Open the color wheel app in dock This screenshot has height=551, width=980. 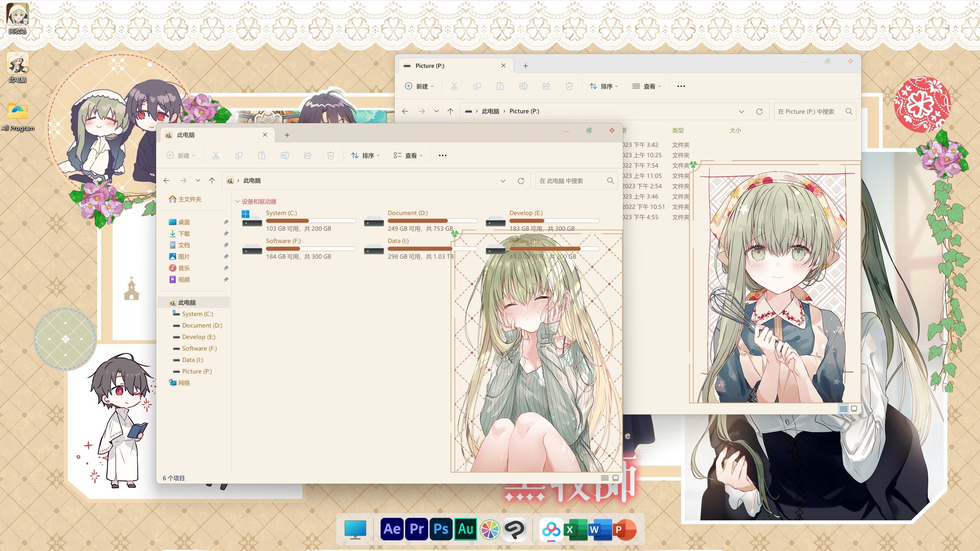pos(490,530)
